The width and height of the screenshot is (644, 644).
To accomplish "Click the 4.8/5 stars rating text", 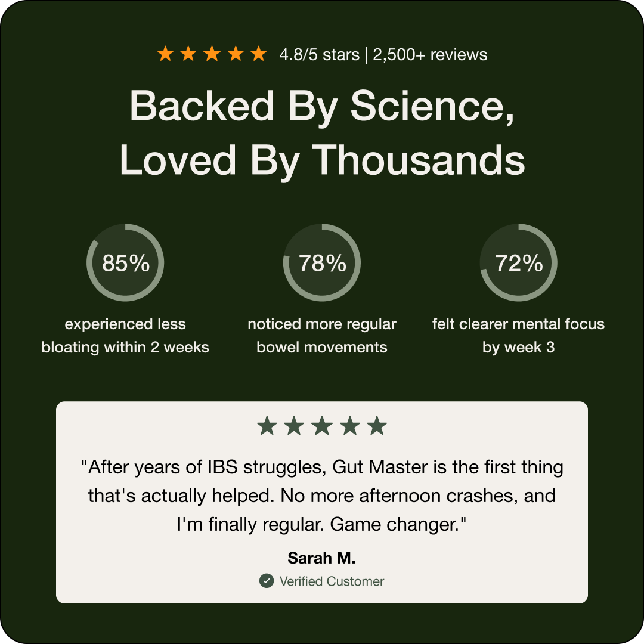I will pos(319,55).
